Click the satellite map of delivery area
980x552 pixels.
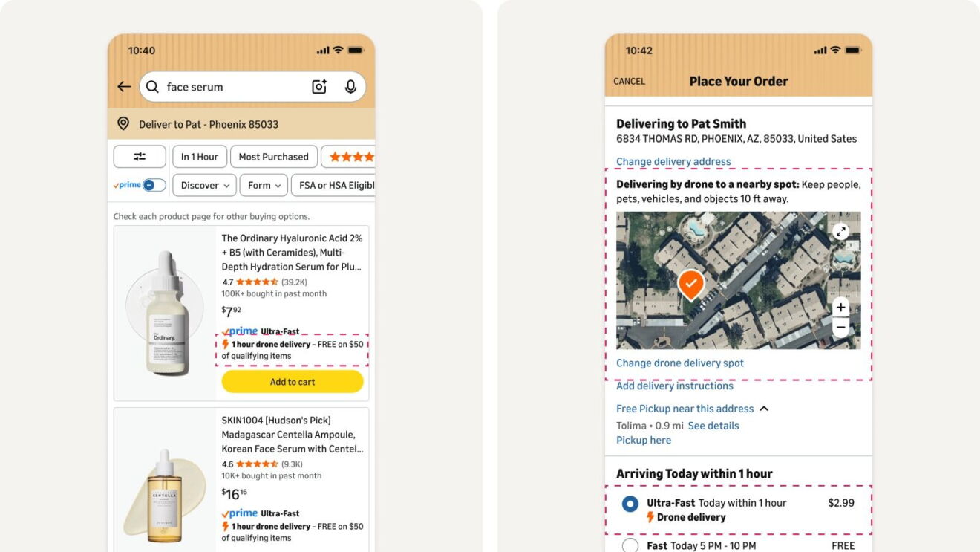coord(739,280)
